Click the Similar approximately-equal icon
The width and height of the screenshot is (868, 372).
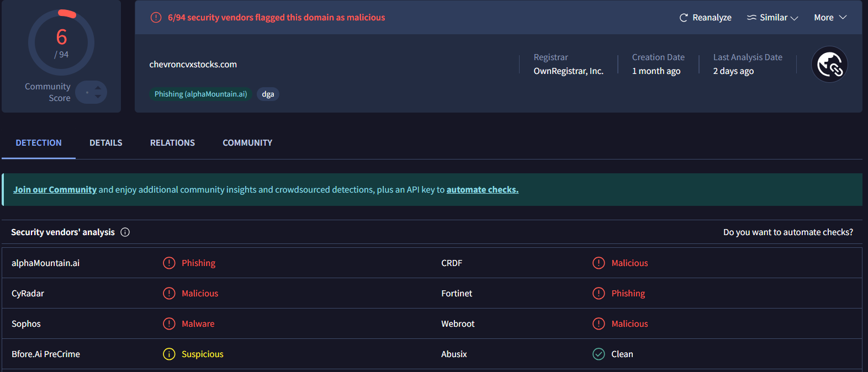point(751,18)
